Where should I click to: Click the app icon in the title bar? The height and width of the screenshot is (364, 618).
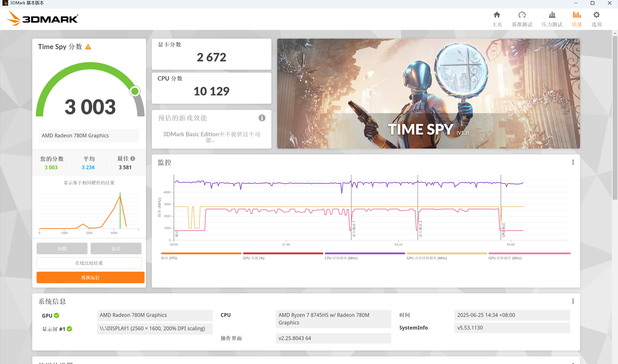pos(5,3)
